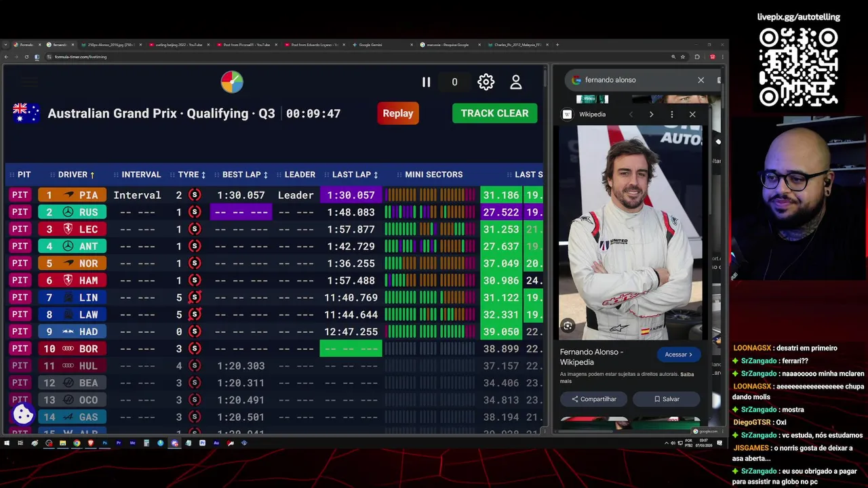Open a new browser tab
868x488 pixels.
(x=557, y=45)
